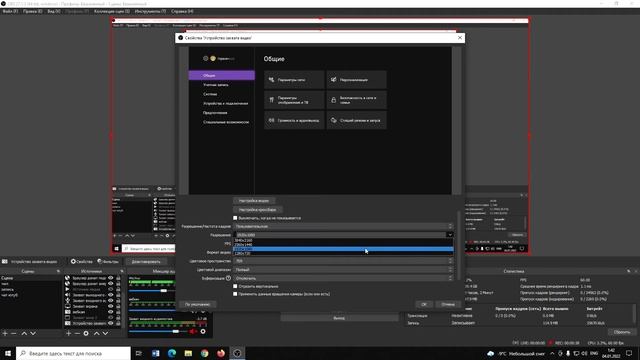Lock the Захват экрана source

[118, 306]
